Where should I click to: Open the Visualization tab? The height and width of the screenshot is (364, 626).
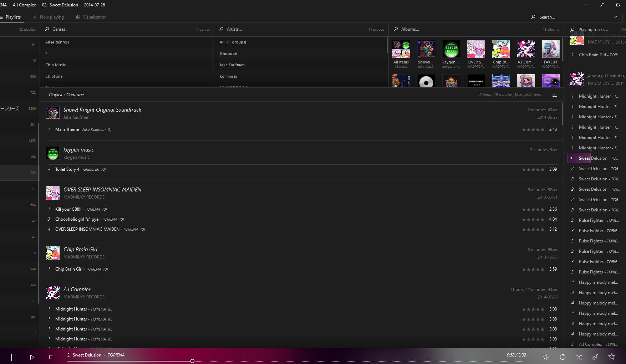click(91, 17)
